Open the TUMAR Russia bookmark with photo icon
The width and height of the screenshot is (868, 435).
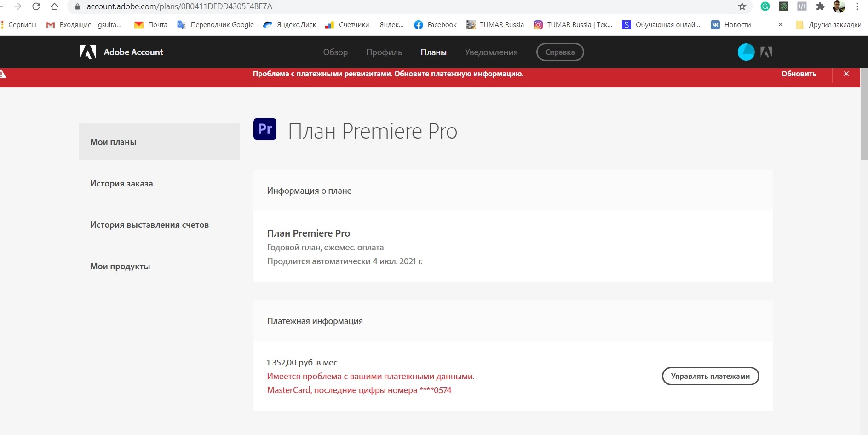coord(495,25)
